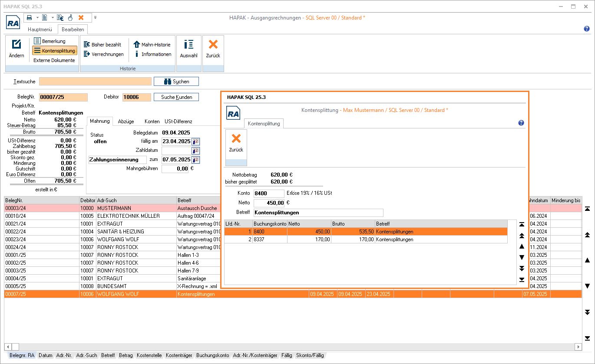Click the printer icon in quick toolbar
This screenshot has height=364, width=595.
[x=30, y=18]
